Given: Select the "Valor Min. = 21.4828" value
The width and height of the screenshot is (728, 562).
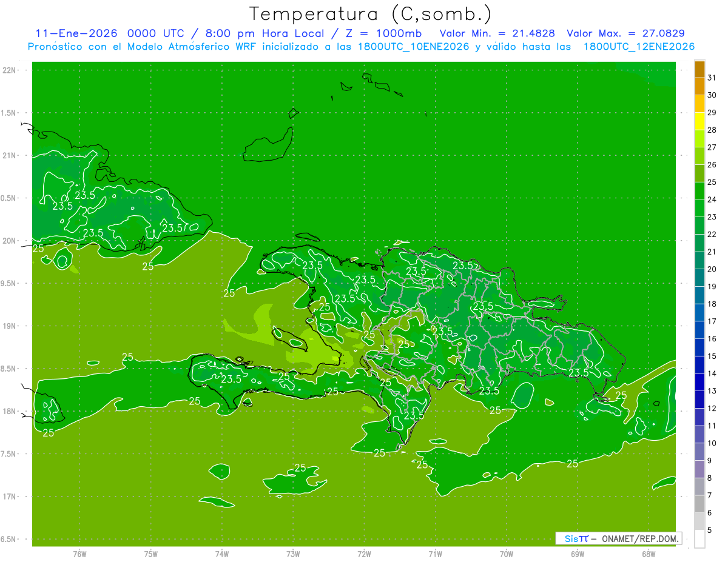Looking at the screenshot, I should (x=497, y=33).
